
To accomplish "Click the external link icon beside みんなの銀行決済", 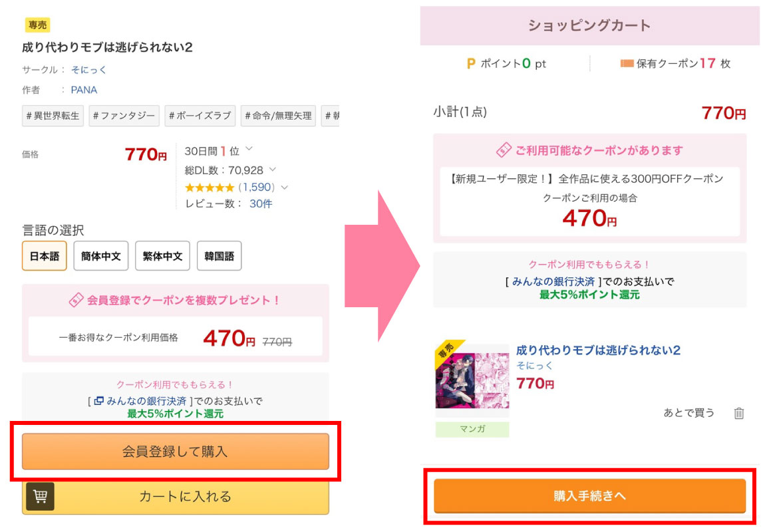I will point(98,401).
